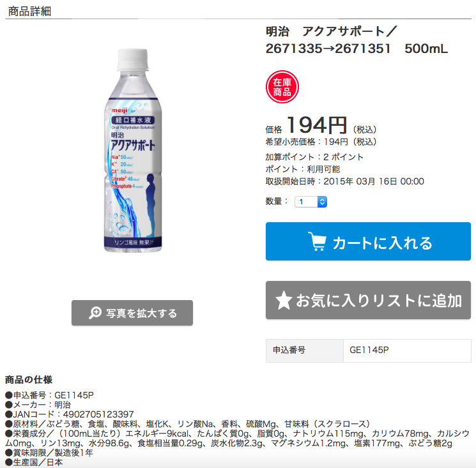The width and height of the screenshot is (476, 468).
Task: Click the 194円 price text
Action: pyautogui.click(x=317, y=125)
